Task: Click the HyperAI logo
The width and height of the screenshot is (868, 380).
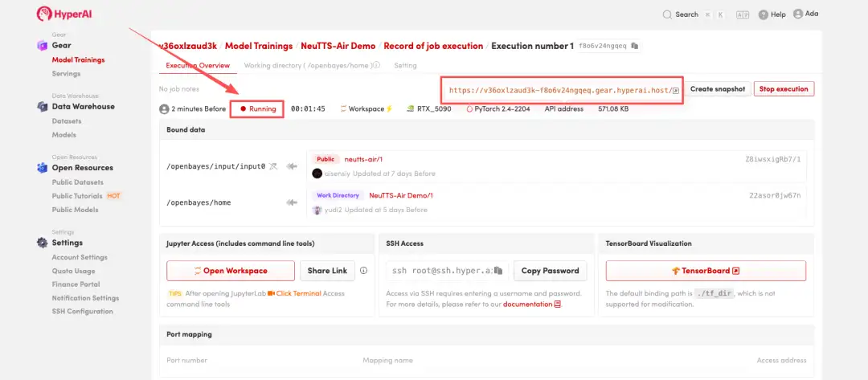Action: coord(64,14)
